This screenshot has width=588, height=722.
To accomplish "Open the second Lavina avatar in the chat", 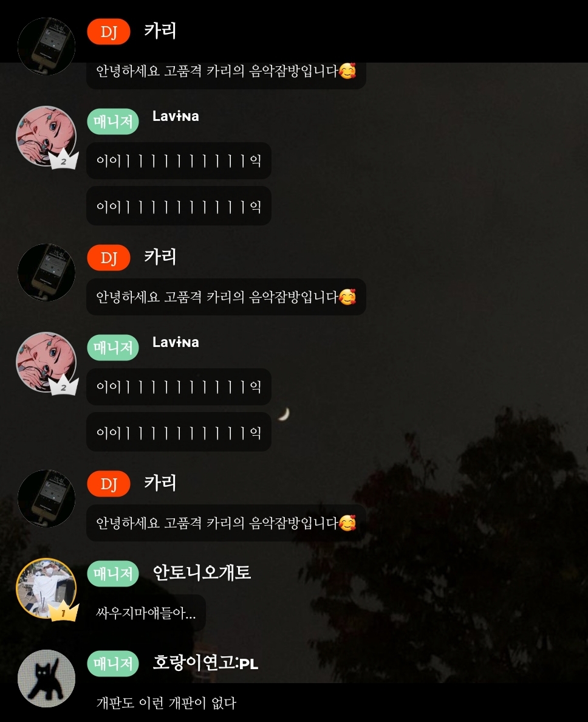I will point(46,362).
